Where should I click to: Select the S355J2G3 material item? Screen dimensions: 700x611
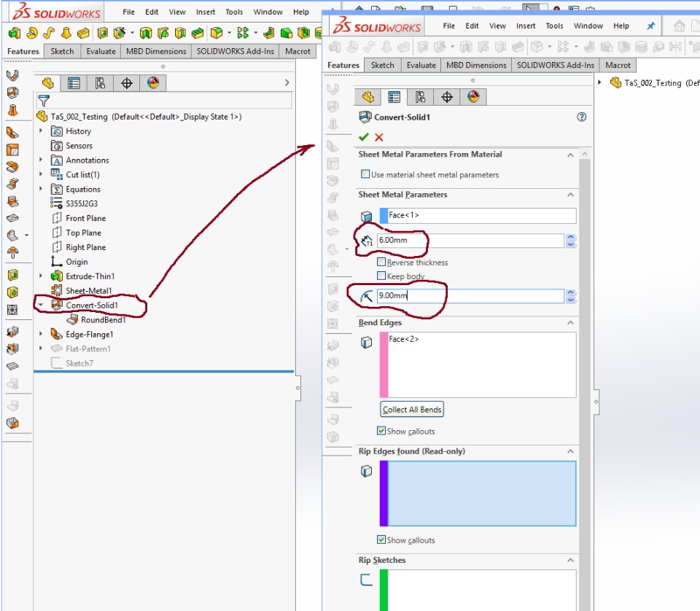82,203
